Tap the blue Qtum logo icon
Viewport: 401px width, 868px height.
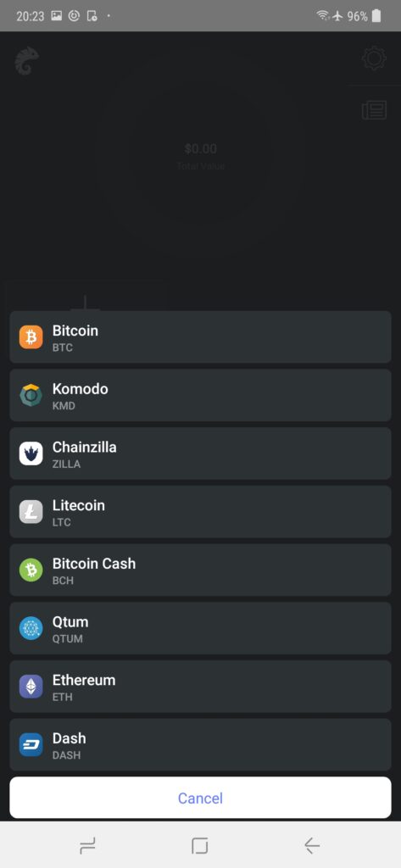(31, 628)
